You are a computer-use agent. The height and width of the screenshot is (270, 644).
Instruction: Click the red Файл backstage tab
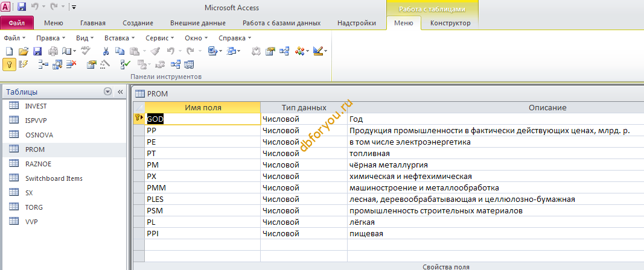pos(17,23)
